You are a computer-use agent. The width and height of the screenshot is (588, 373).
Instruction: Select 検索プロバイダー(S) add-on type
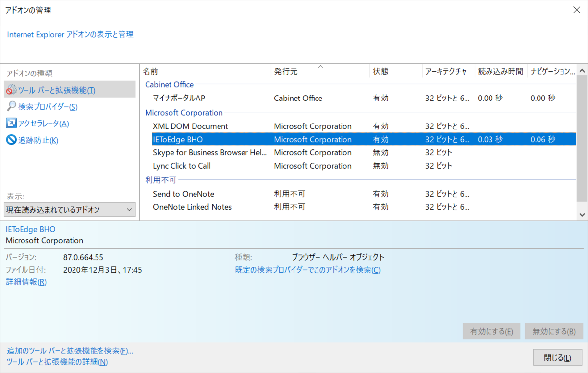click(x=48, y=107)
